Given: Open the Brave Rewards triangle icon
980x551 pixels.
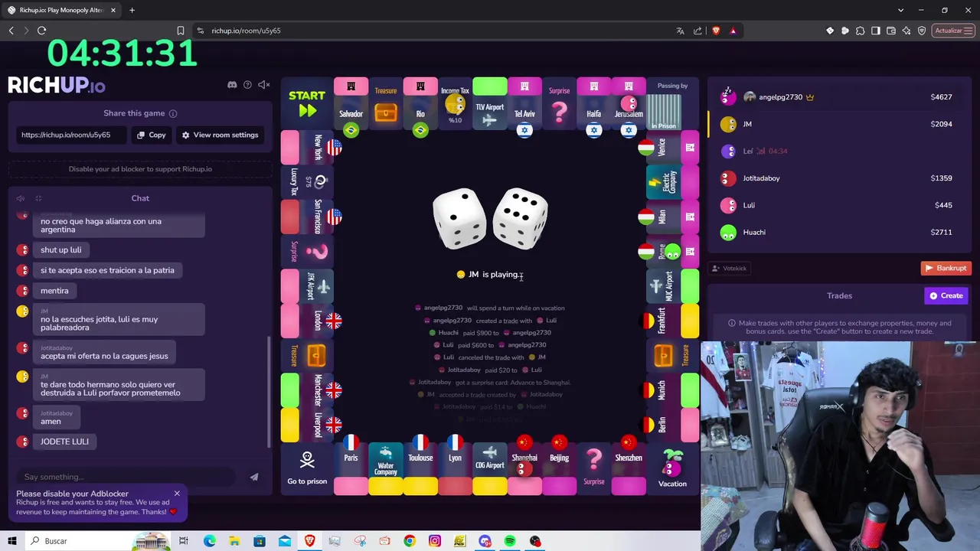Looking at the screenshot, I should [733, 31].
